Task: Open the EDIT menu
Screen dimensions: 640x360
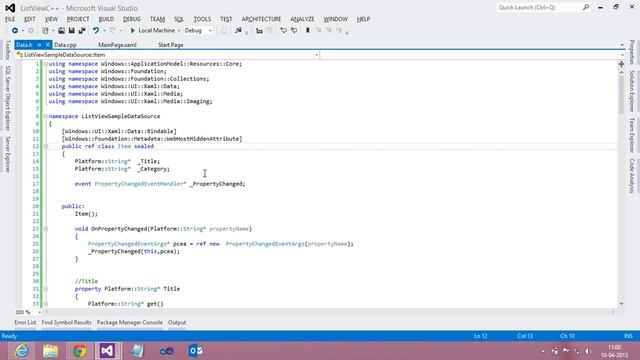Action: (x=30, y=19)
